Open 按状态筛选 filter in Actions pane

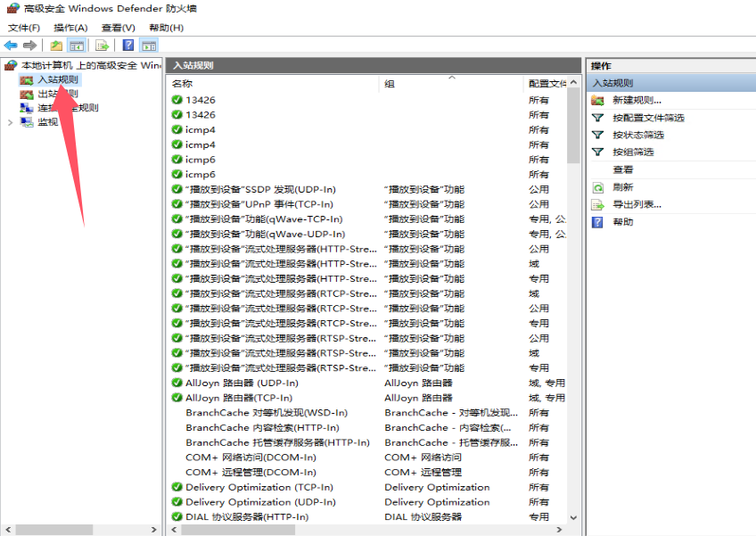coord(637,135)
